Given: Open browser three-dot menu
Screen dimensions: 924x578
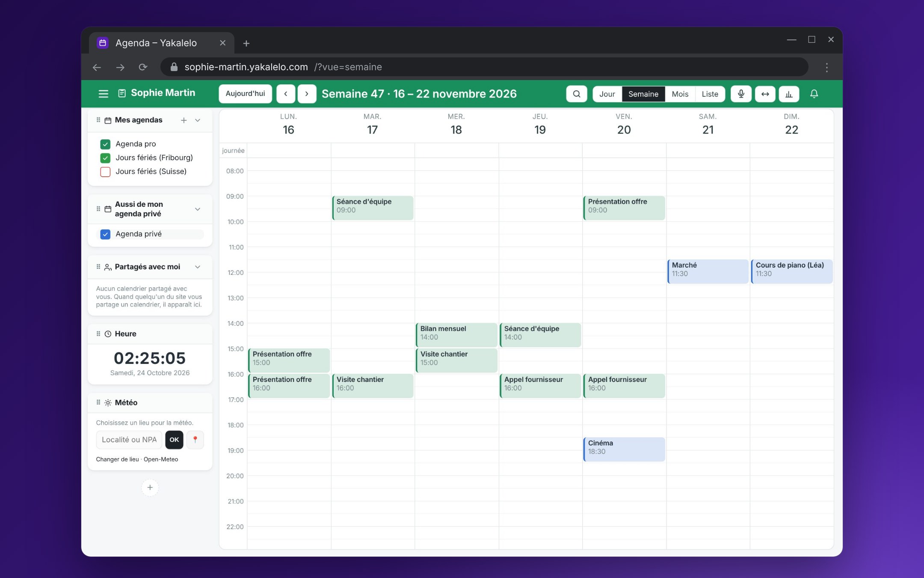Looking at the screenshot, I should pos(826,67).
